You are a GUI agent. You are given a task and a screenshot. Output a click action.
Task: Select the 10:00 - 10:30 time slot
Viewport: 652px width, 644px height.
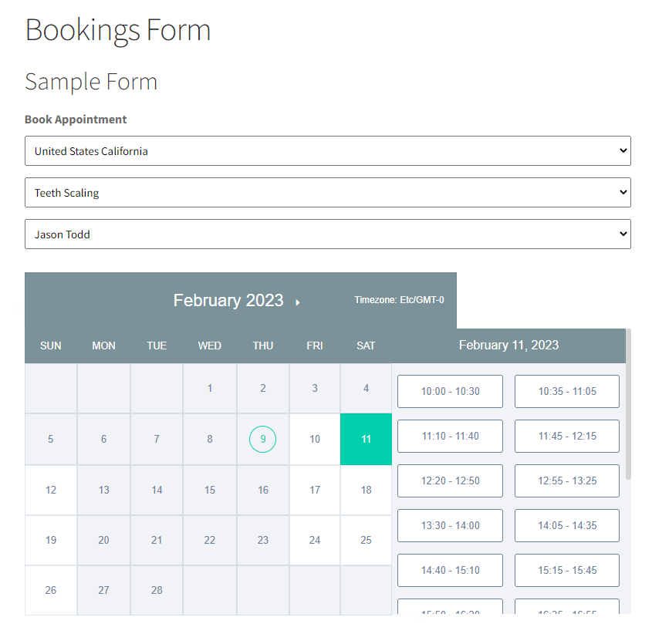(x=450, y=391)
